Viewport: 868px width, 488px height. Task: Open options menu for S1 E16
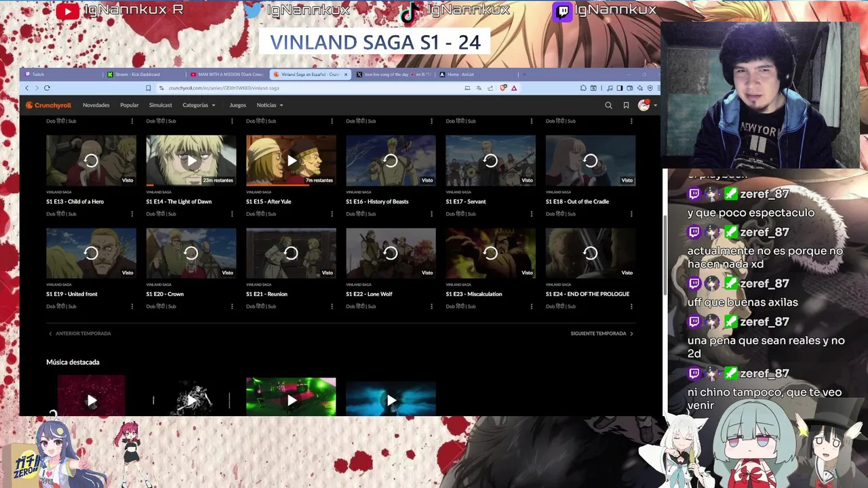tap(431, 214)
